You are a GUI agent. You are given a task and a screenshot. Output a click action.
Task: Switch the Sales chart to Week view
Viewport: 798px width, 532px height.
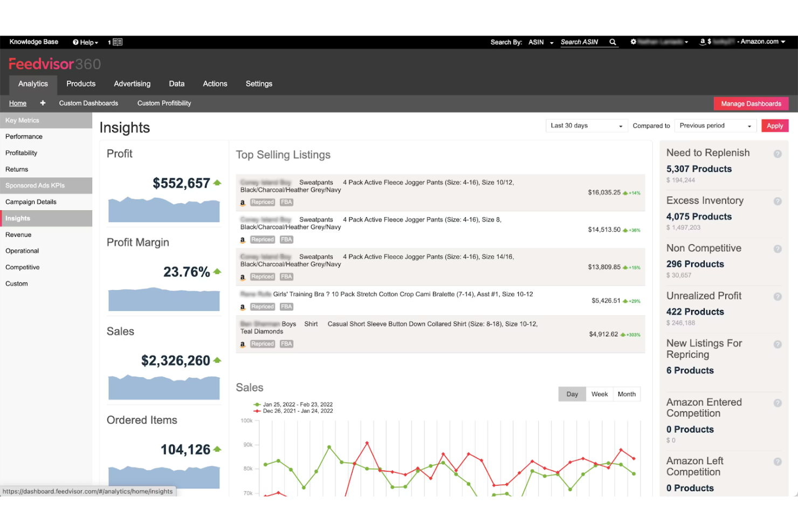click(600, 394)
